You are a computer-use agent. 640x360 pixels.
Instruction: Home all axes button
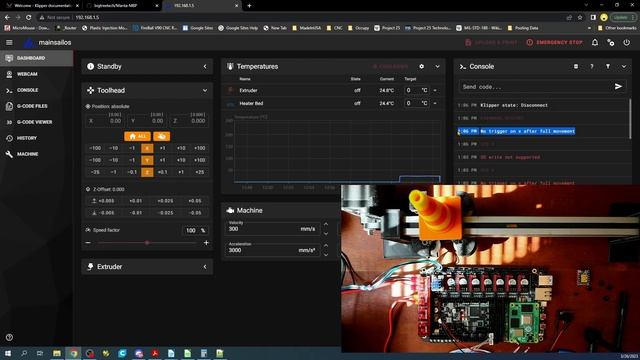coord(137,136)
